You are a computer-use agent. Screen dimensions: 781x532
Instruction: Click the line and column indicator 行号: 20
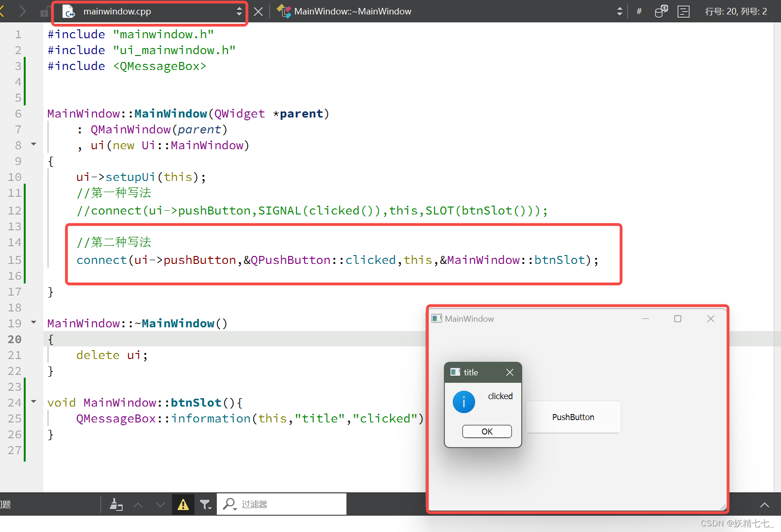(x=736, y=11)
